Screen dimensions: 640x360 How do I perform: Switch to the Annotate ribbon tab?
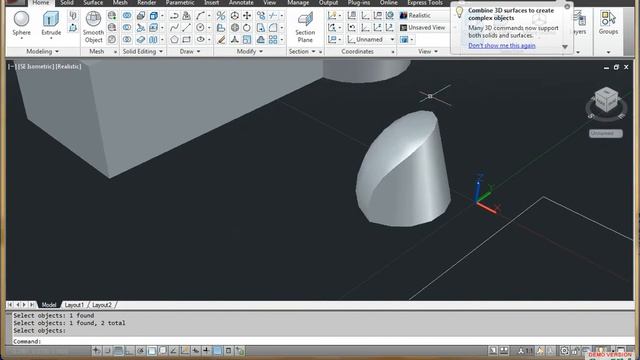coord(241,3)
